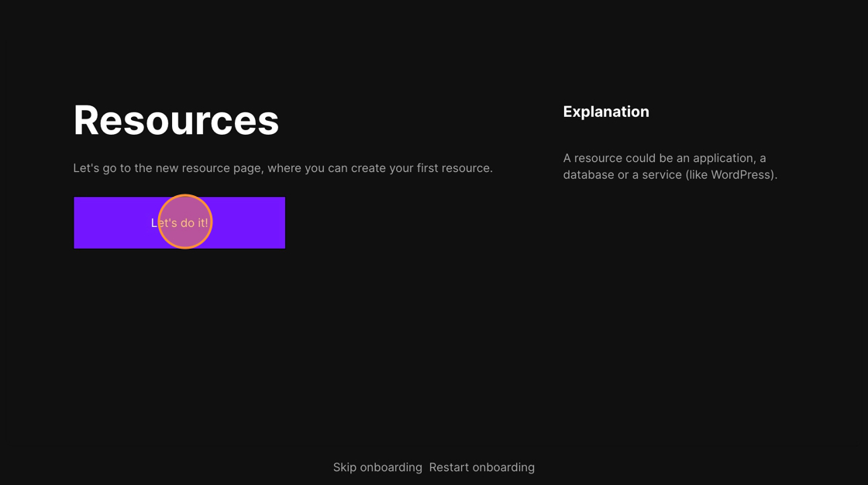Click the orange circle highlight on the button
Screen dimensions: 868x485
click(185, 222)
